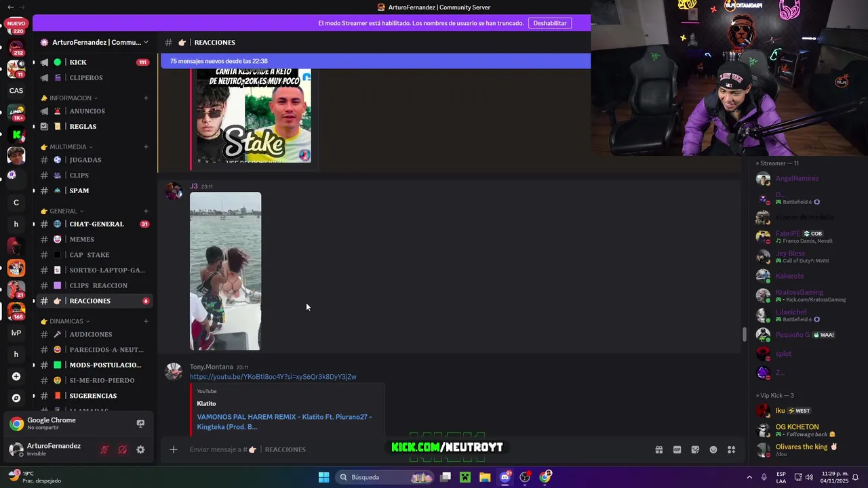The image size is (868, 488).
Task: Open the emoji picker
Action: (713, 449)
